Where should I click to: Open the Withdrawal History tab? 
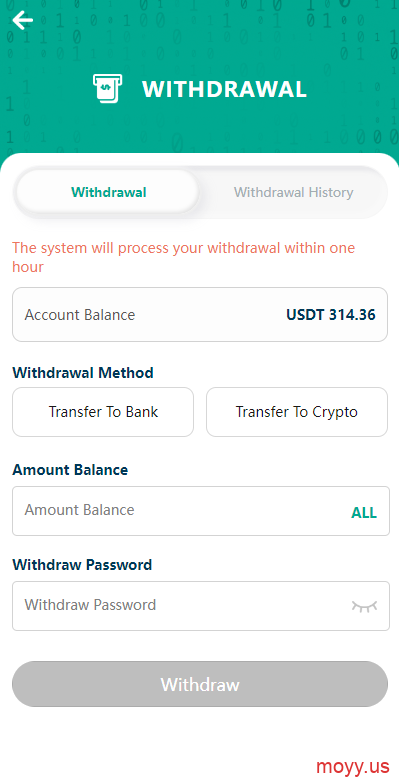tap(293, 192)
